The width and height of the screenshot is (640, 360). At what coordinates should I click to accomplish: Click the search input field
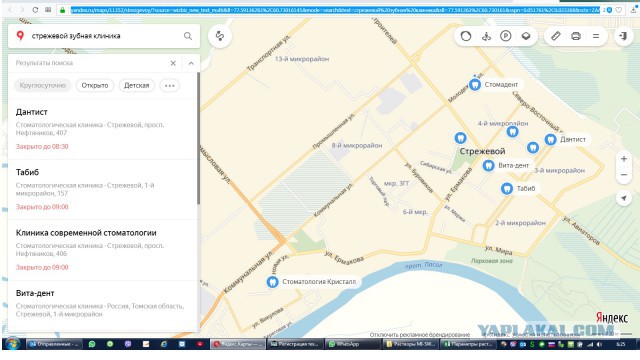[104, 36]
